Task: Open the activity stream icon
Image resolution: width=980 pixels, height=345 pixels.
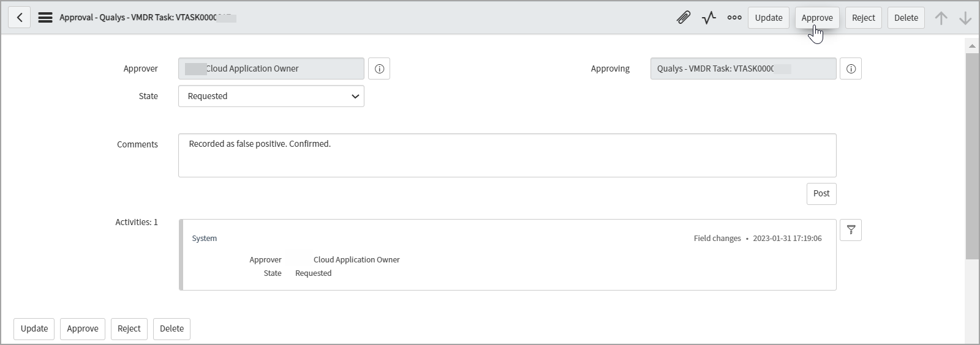Action: 709,18
